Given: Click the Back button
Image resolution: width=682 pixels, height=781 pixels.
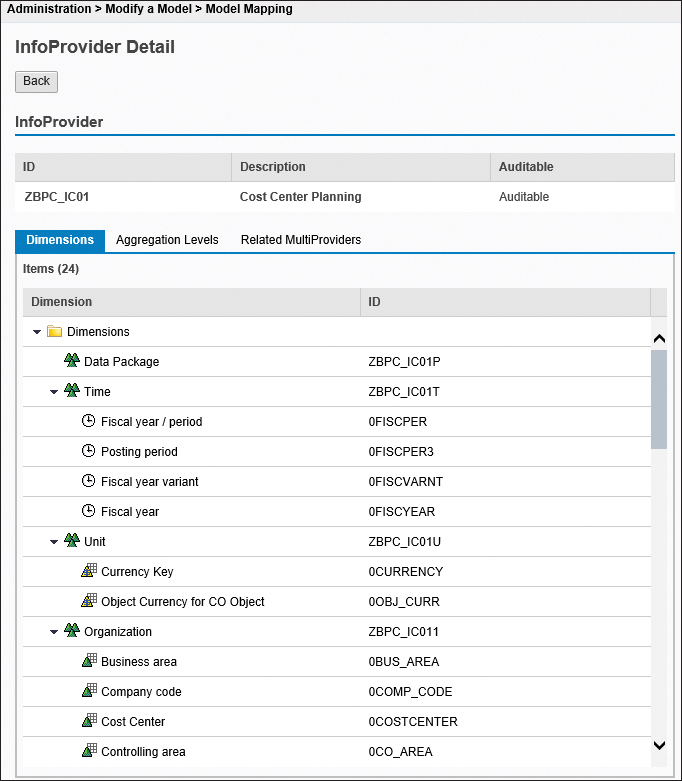Looking at the screenshot, I should (x=36, y=81).
